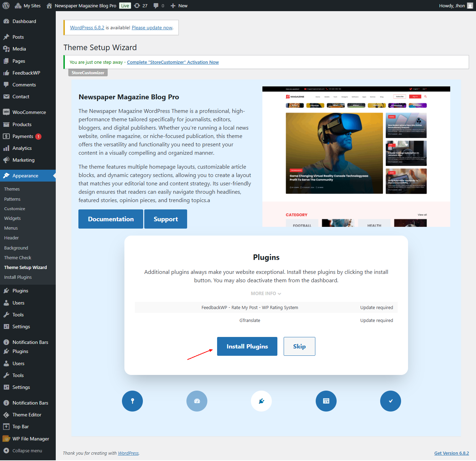The height and width of the screenshot is (461, 476).
Task: Click the Skip button
Action: point(299,346)
